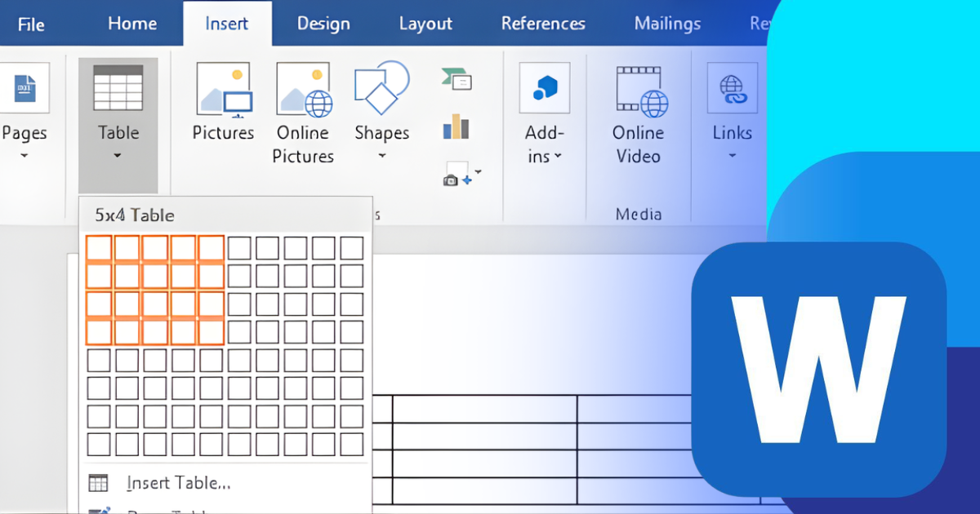Open the Design tab
The width and height of the screenshot is (980, 514).
(x=323, y=24)
